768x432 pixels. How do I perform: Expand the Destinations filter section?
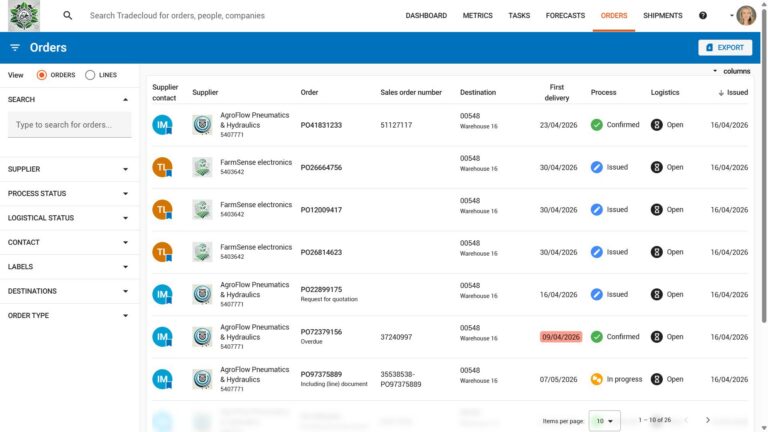(x=125, y=291)
